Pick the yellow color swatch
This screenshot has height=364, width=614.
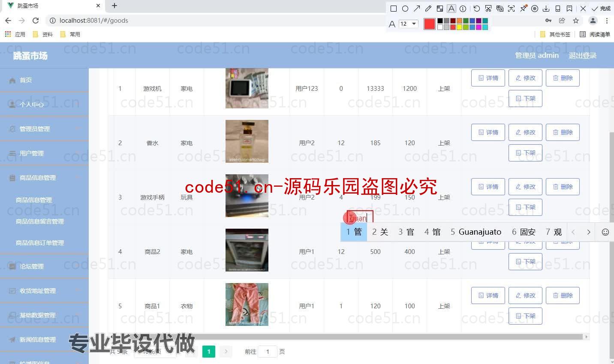coord(459,27)
